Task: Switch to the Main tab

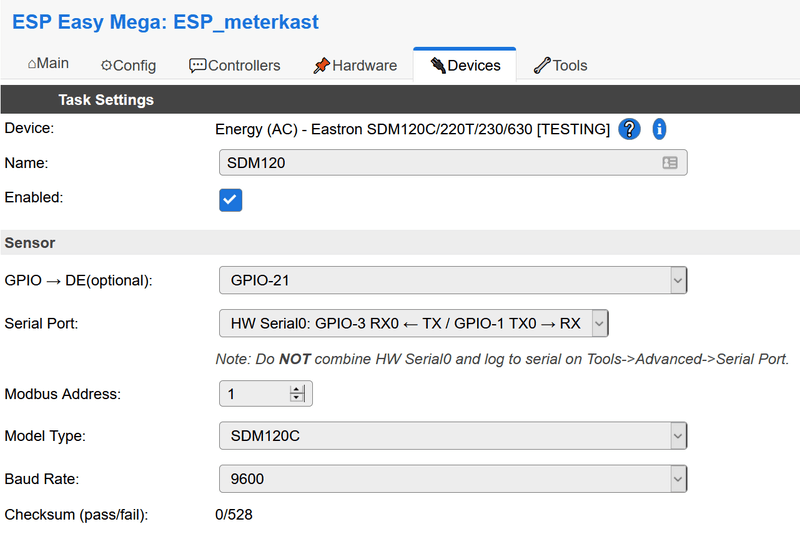Action: coord(48,64)
